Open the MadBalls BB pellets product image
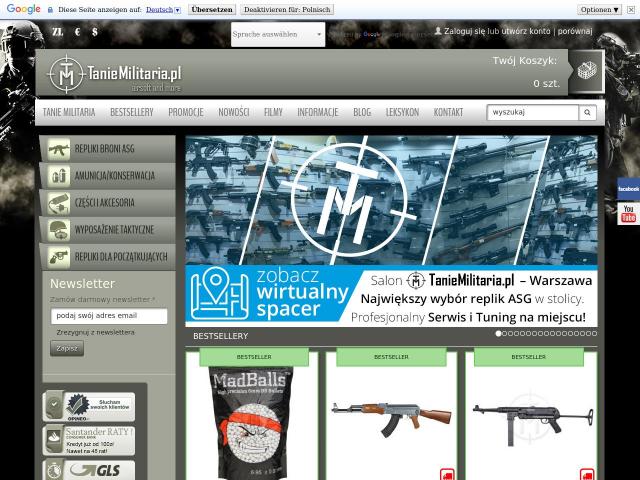Screen dimensions: 640x480 tap(251, 423)
